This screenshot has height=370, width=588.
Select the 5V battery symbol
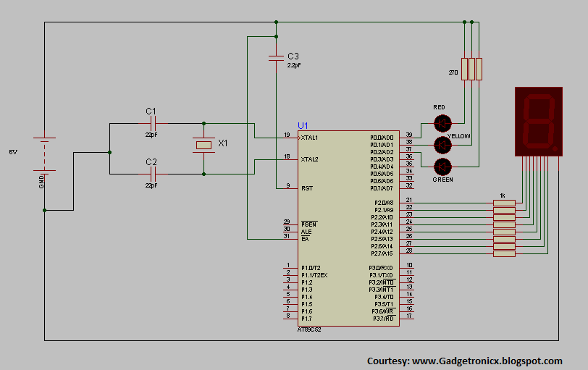point(44,154)
